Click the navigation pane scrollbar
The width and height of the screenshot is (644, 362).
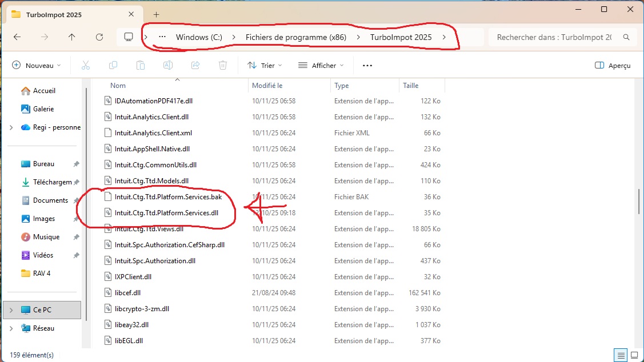pyautogui.click(x=86, y=203)
